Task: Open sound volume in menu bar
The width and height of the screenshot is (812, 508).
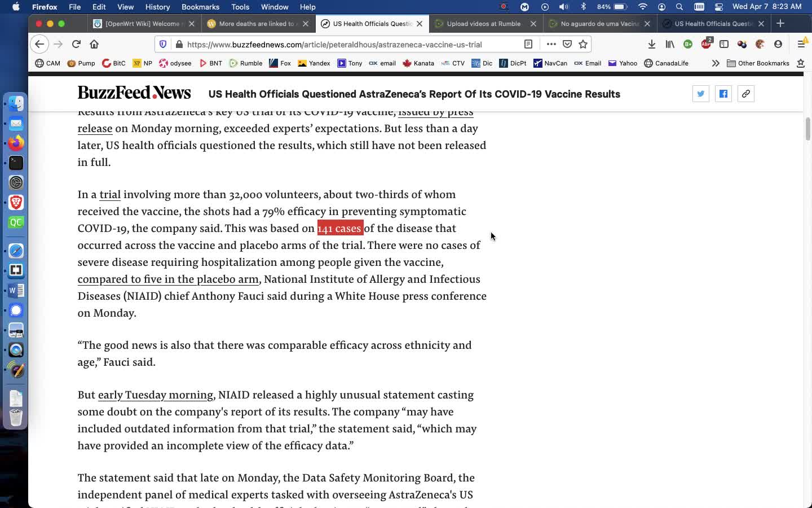Action: (564, 7)
